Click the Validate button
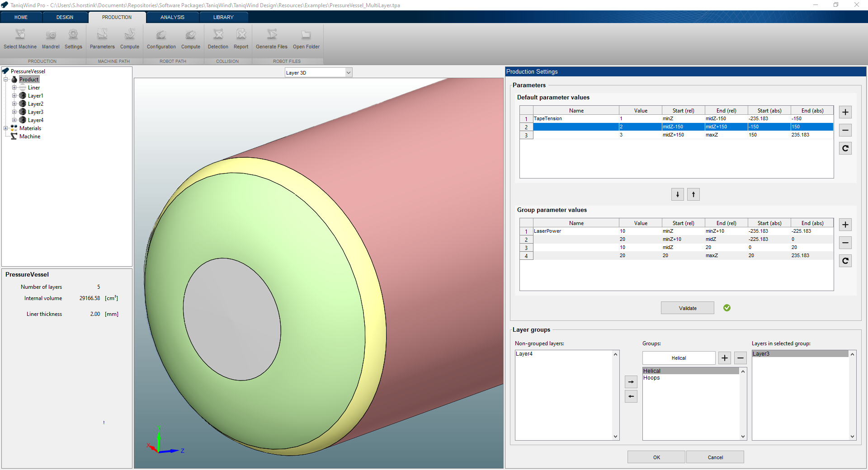 click(688, 308)
